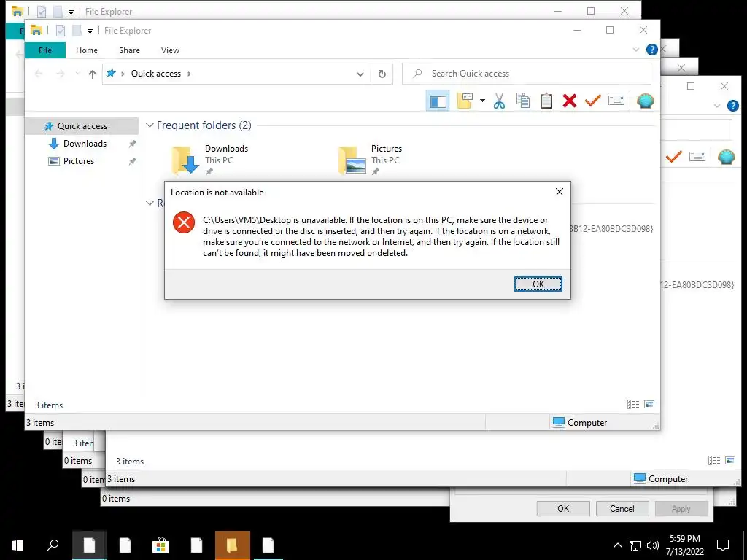Open the Action Center notifications icon

[723, 545]
